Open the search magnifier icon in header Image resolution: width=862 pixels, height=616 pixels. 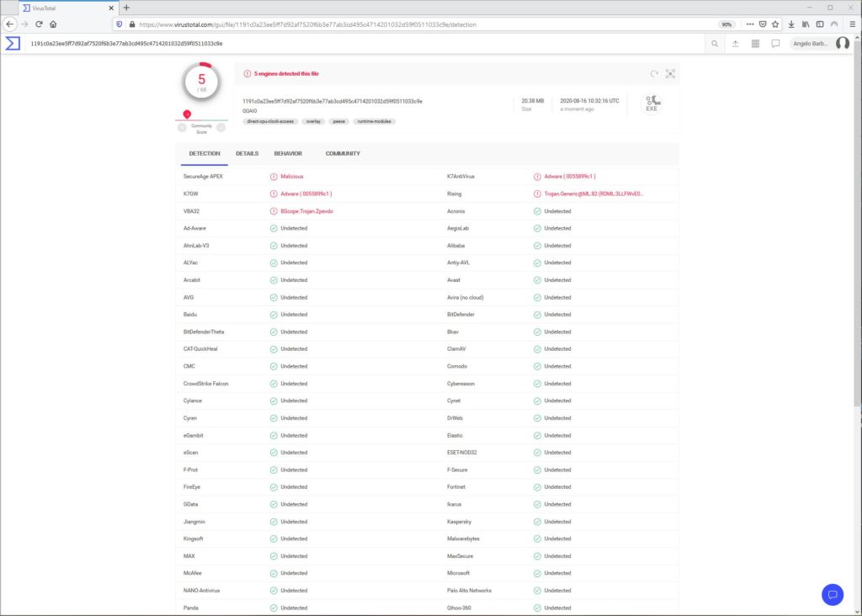pos(714,44)
